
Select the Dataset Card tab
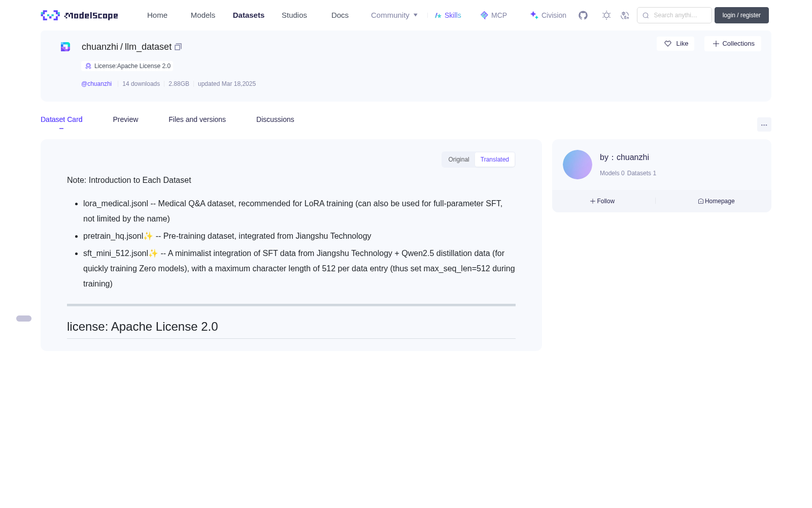(61, 119)
